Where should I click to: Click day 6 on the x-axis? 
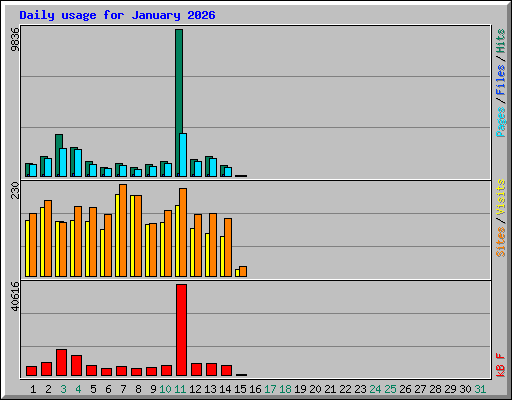tap(108, 389)
